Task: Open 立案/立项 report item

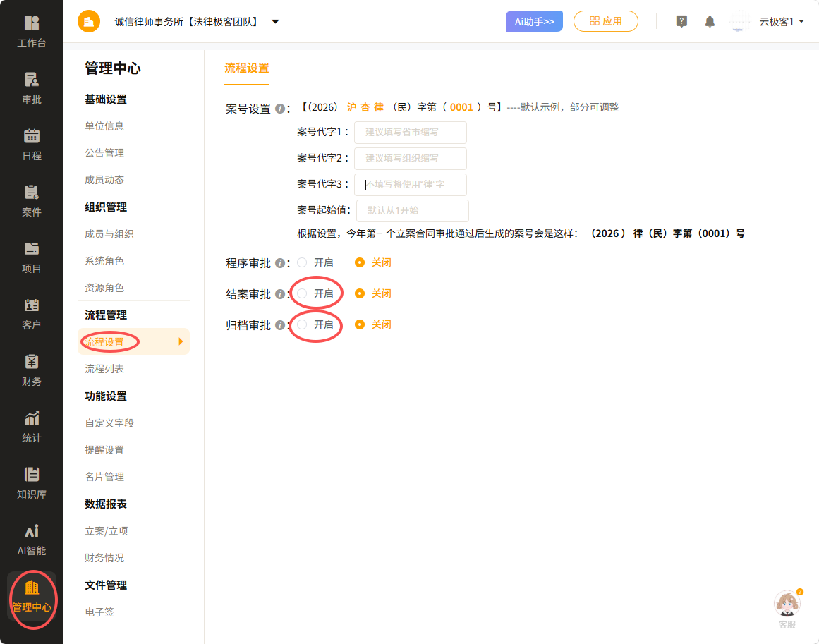Action: click(x=107, y=531)
